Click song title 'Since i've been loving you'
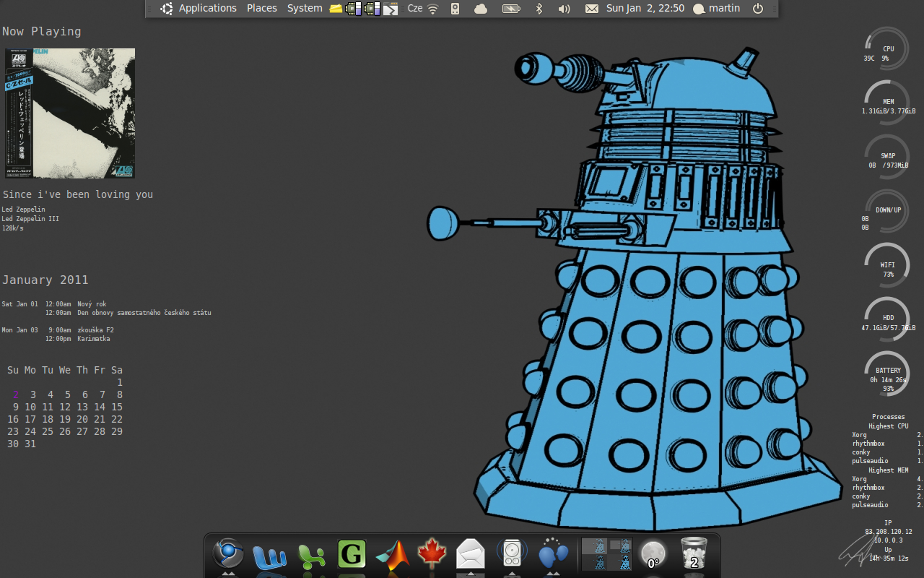This screenshot has height=578, width=924. coord(78,194)
